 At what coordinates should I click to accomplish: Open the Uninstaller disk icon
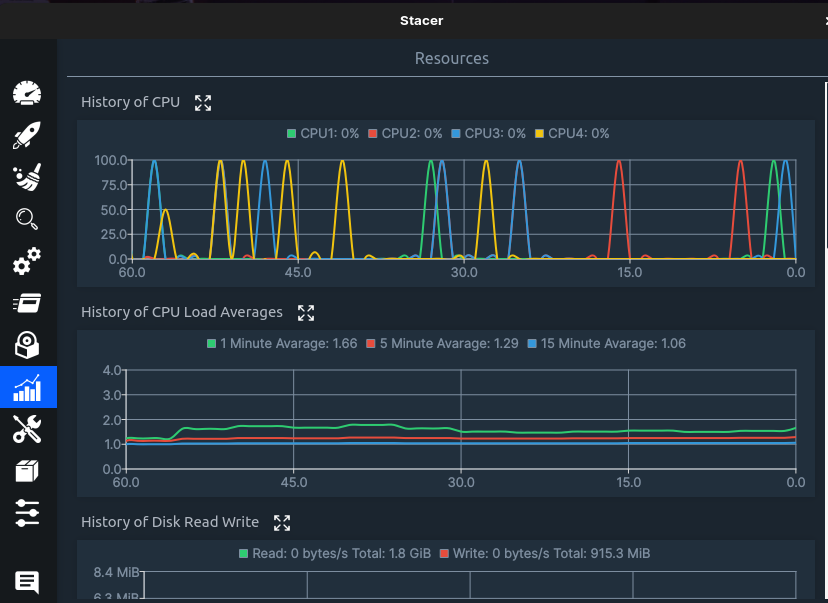(x=27, y=345)
